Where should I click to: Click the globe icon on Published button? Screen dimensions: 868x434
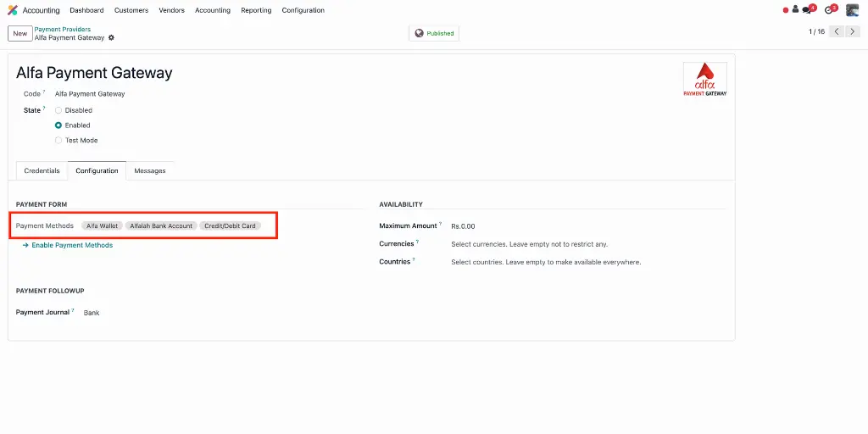click(x=419, y=33)
